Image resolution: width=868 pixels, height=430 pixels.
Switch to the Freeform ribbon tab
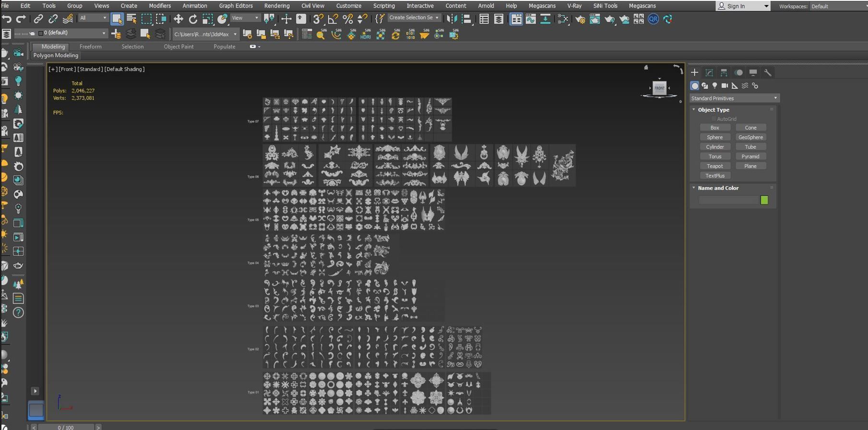click(90, 47)
